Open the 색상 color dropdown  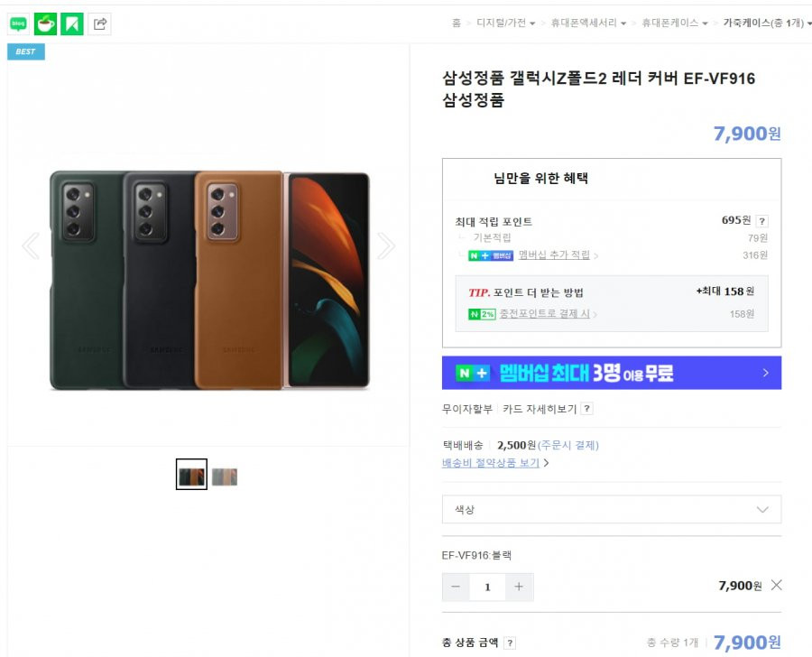coord(612,509)
